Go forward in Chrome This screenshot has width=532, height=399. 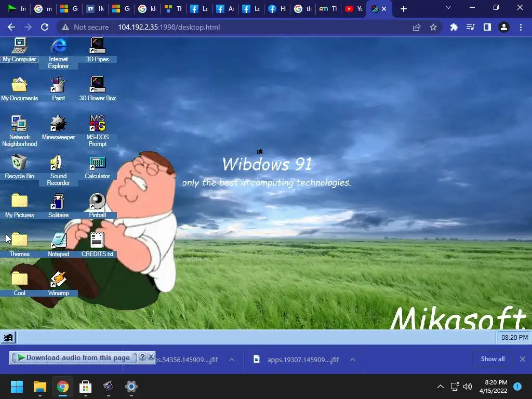pos(28,27)
